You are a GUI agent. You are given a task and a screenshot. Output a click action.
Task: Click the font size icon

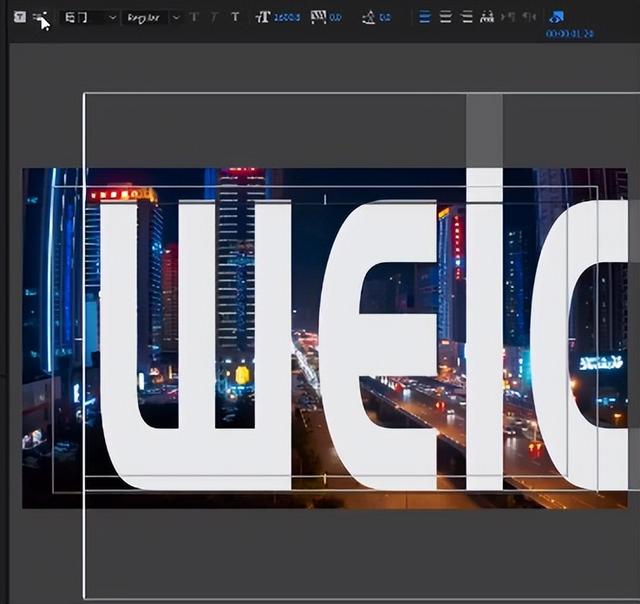point(263,17)
